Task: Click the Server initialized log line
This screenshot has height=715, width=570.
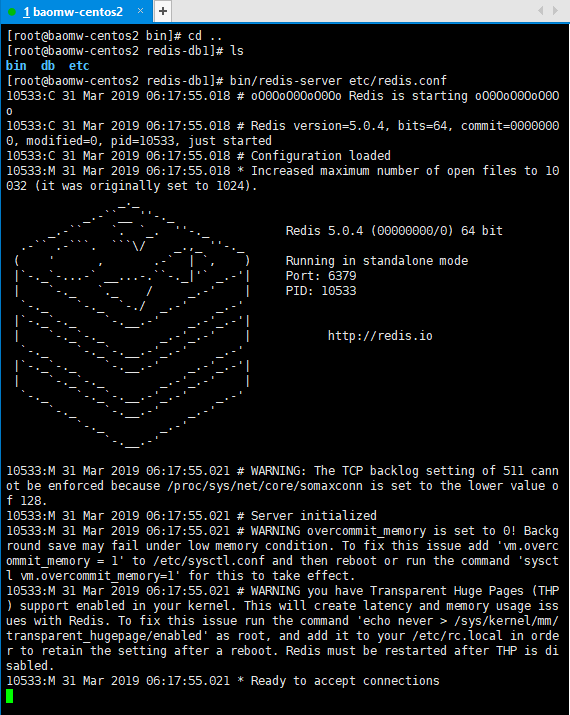Action: [191, 516]
